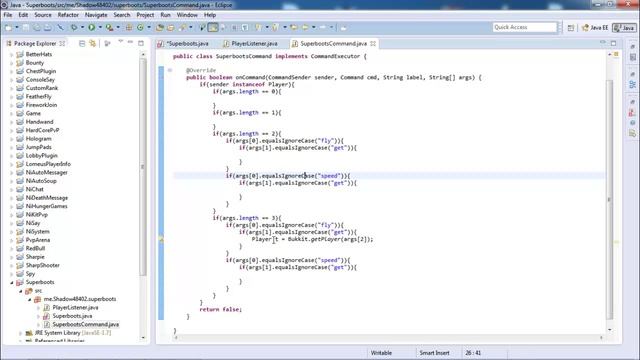640x360 pixels.
Task: Click the red Problems icon in the right trim
Action: click(x=632, y=113)
